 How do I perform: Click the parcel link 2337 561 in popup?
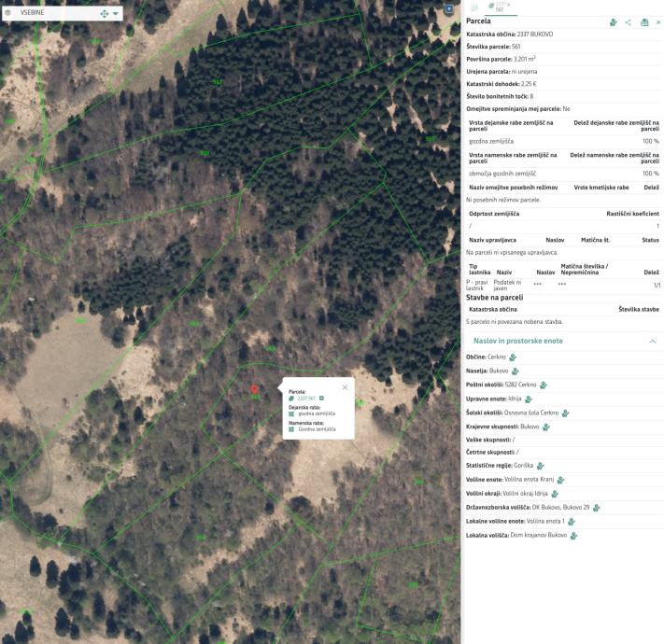pyautogui.click(x=306, y=399)
